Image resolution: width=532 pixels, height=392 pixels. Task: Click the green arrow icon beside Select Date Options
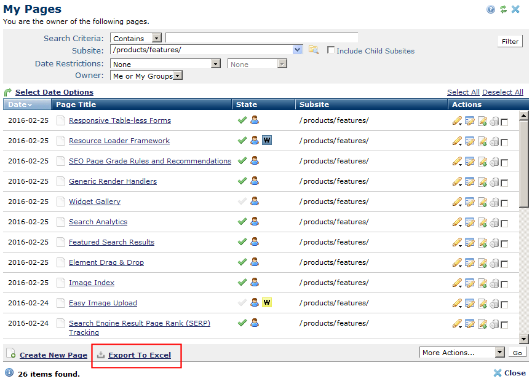pyautogui.click(x=8, y=92)
